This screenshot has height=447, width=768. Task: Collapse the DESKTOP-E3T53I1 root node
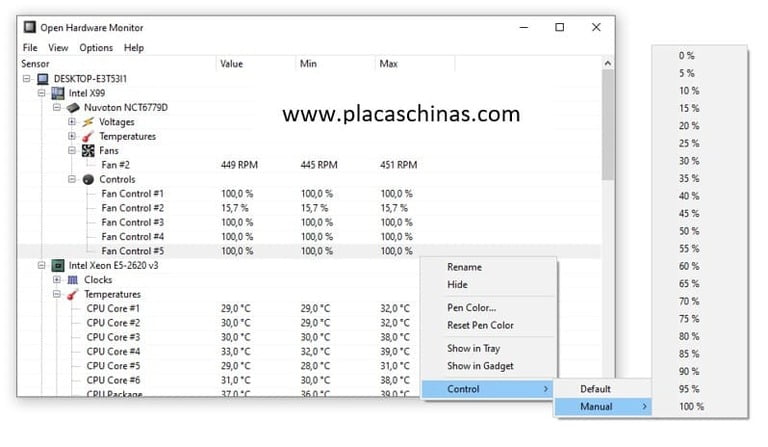(x=27, y=78)
